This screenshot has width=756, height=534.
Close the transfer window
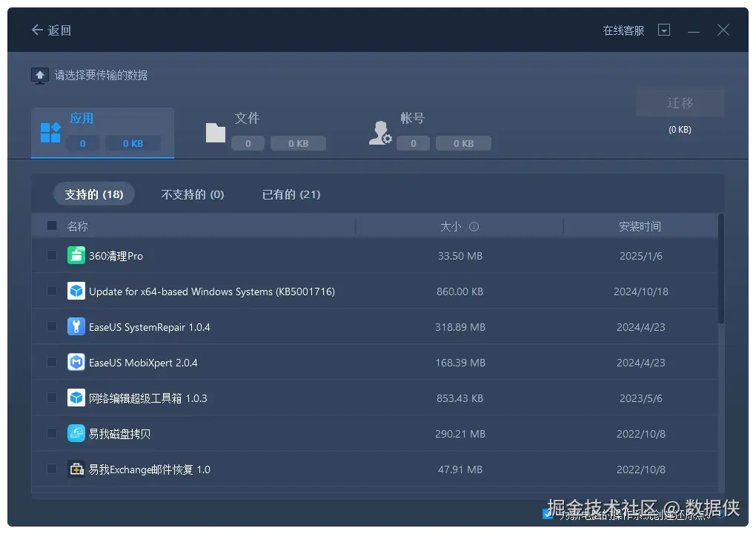click(723, 30)
